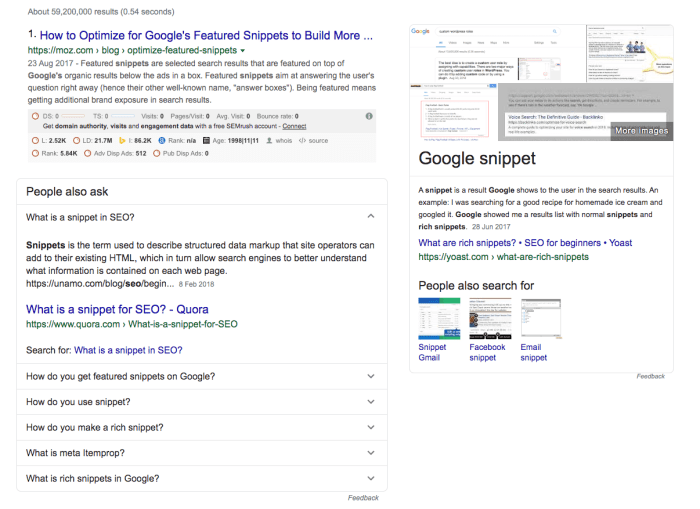Expand 'How do you get featured snippets on Google?'
This screenshot has width=700, height=509.
[371, 376]
